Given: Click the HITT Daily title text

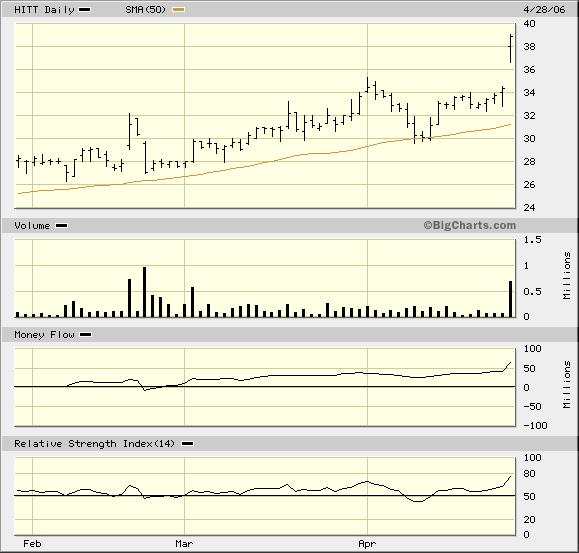Looking at the screenshot, I should point(44,10).
